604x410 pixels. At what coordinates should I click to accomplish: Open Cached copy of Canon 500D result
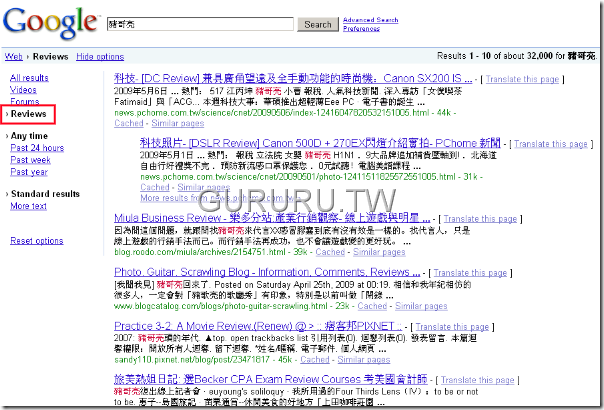pyautogui.click(x=155, y=187)
